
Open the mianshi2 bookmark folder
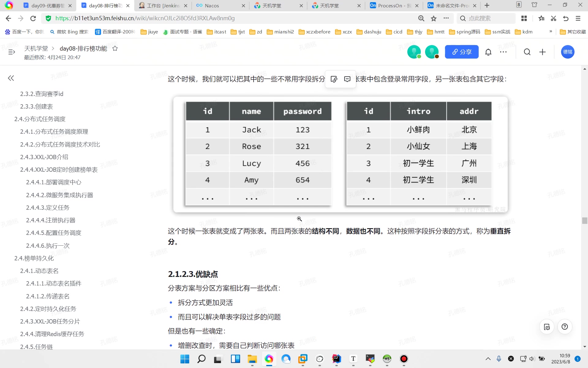click(x=280, y=32)
